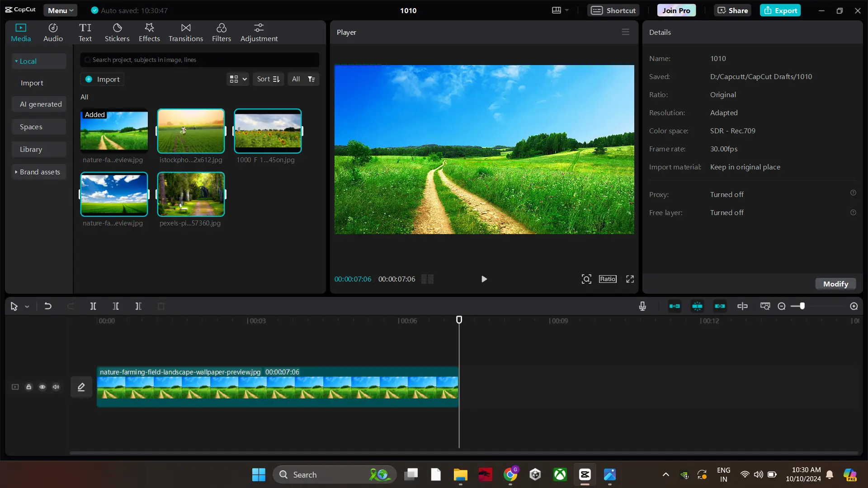Select the Added nature-fa...eview.jpg thumbnail
Viewport: 868px width, 488px height.
[114, 131]
